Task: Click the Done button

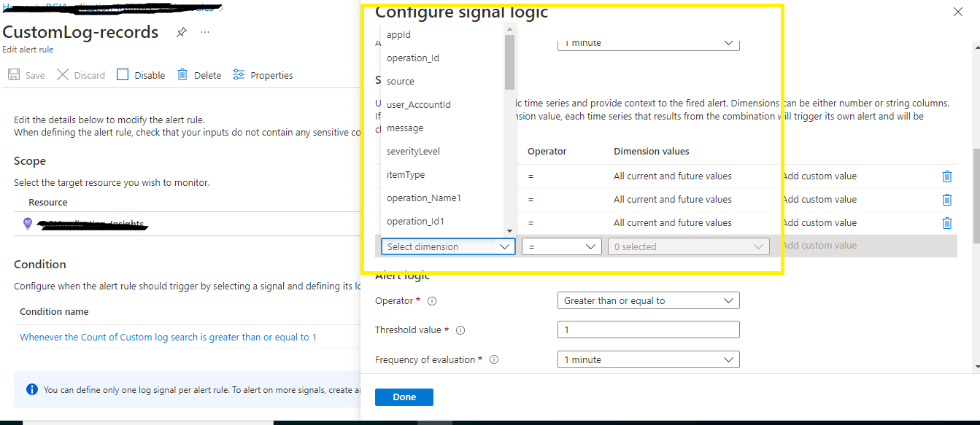Action: click(x=404, y=397)
